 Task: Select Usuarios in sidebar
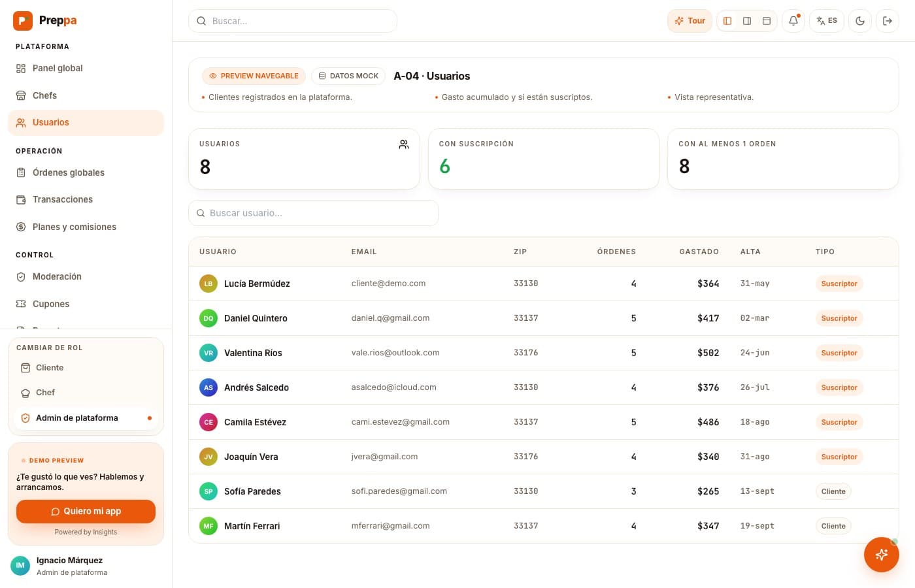86,123
